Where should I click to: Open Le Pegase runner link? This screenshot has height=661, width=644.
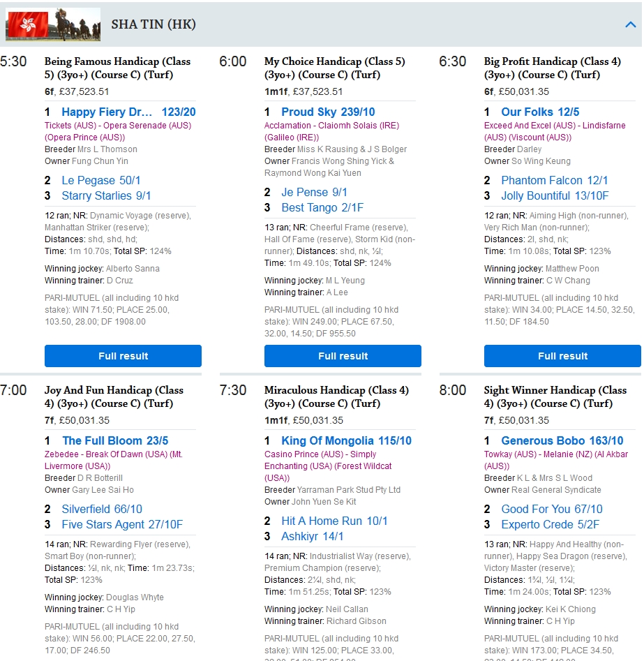(x=87, y=180)
